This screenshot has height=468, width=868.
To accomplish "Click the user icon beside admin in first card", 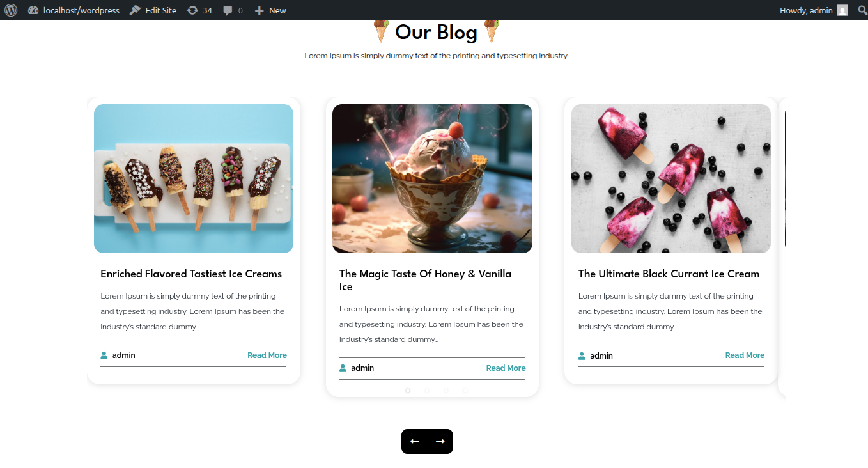I will pos(104,355).
